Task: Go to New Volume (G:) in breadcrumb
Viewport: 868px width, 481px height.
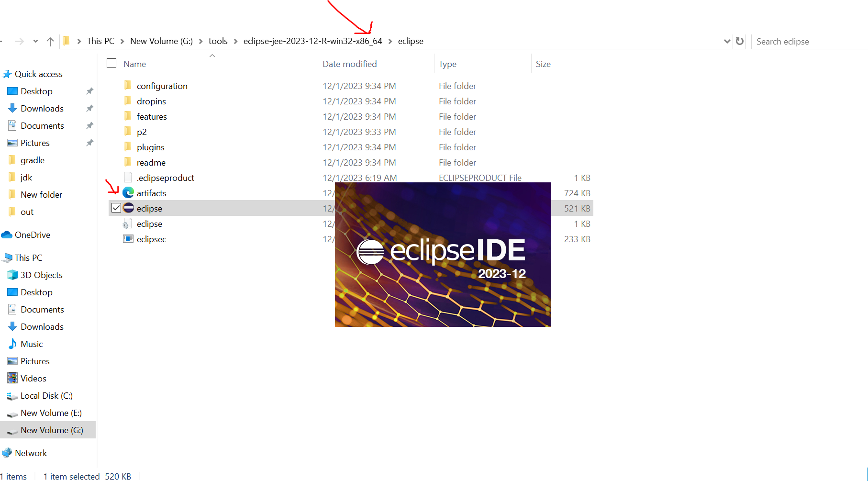Action: 161,41
